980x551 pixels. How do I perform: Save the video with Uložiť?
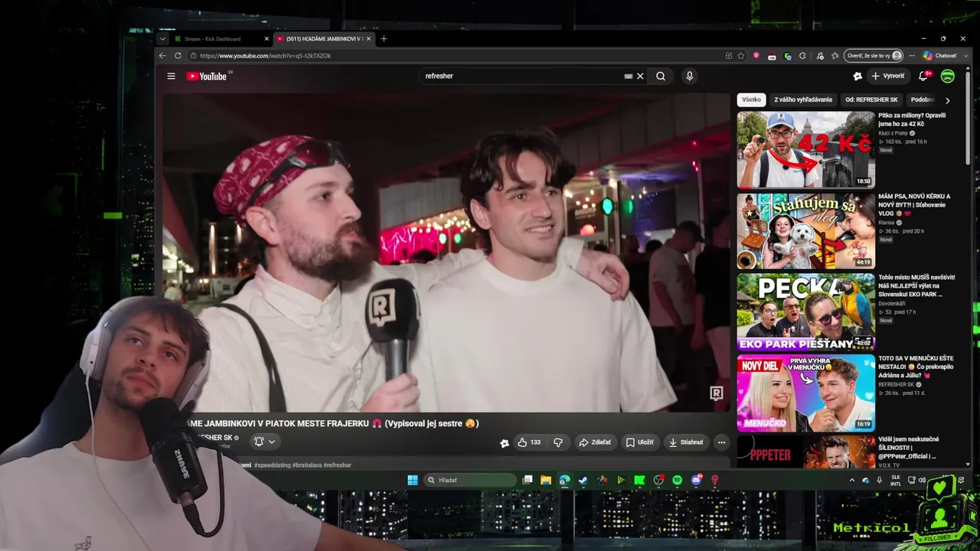tap(640, 442)
